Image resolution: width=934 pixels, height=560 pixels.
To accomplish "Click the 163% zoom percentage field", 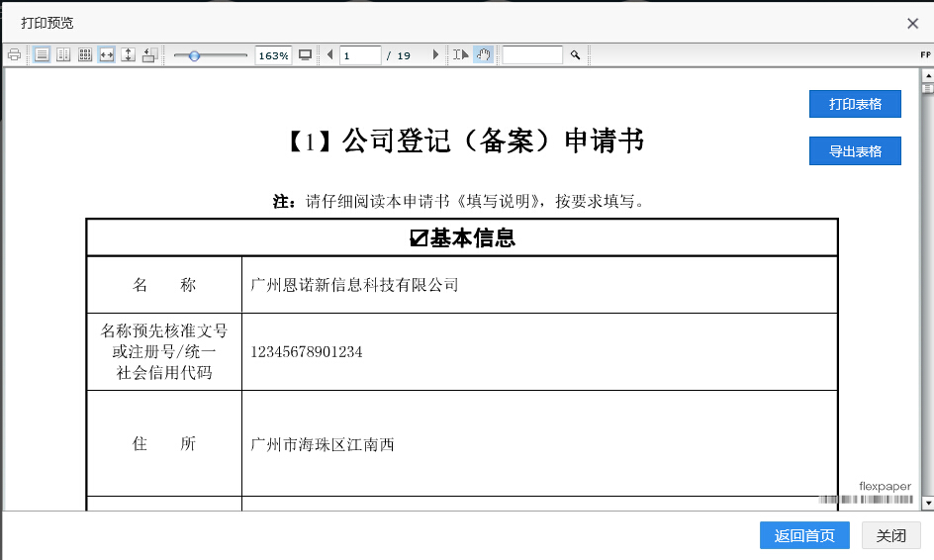I will [x=273, y=55].
